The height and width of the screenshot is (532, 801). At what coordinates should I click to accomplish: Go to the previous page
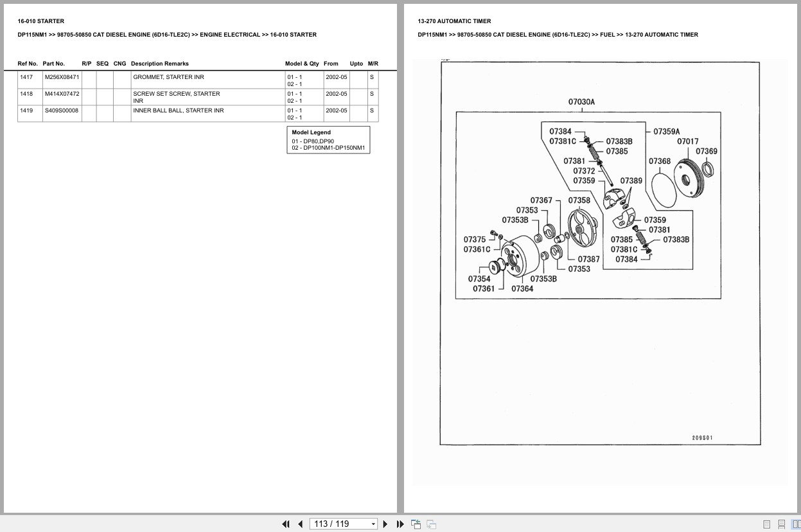click(x=300, y=524)
